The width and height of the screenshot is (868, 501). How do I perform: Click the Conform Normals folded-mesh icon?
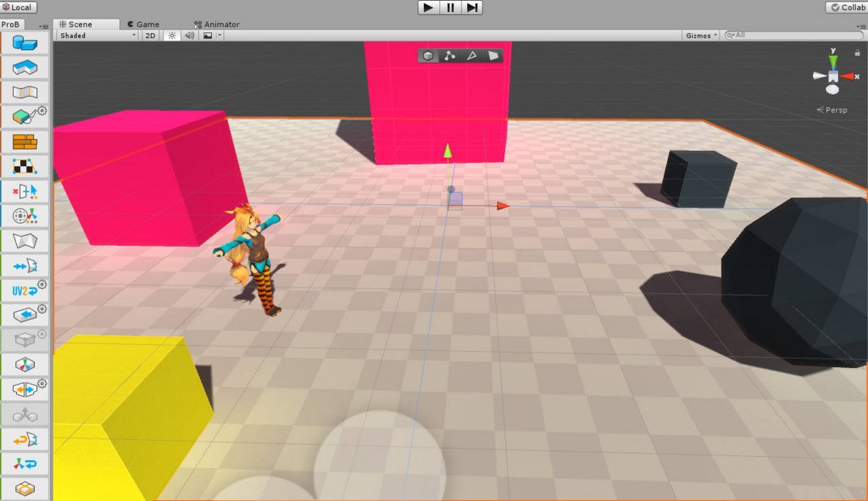coord(25,241)
